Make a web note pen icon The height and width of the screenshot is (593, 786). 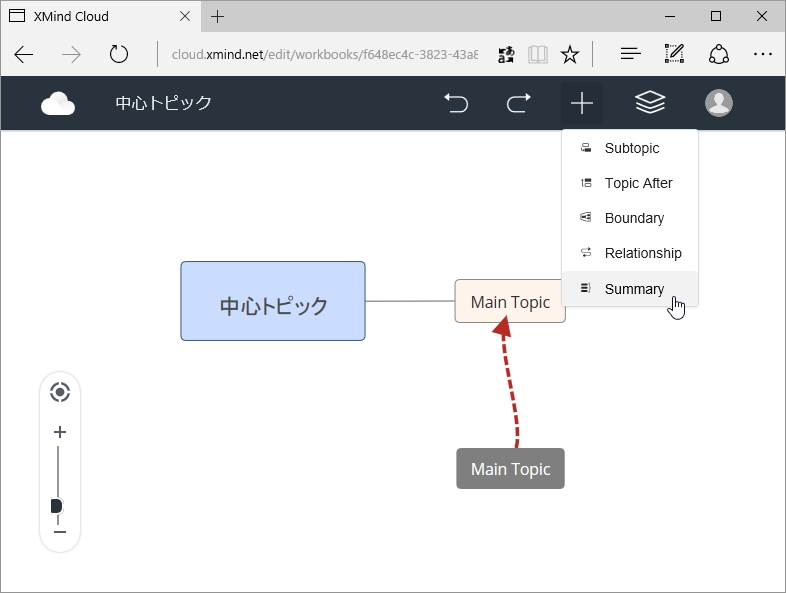tap(674, 54)
